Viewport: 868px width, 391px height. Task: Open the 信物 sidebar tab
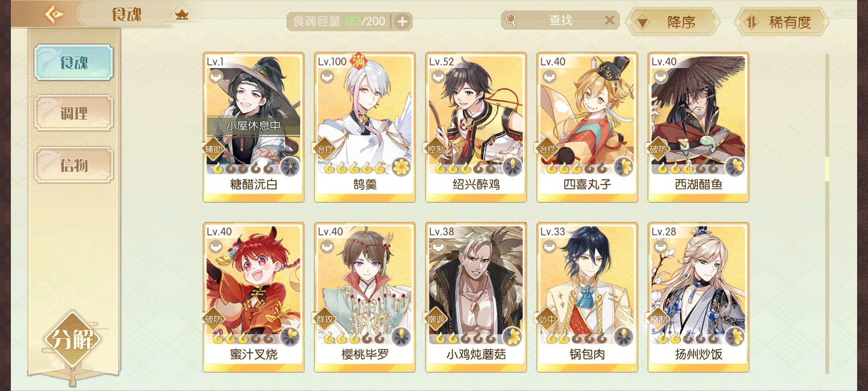pyautogui.click(x=74, y=165)
